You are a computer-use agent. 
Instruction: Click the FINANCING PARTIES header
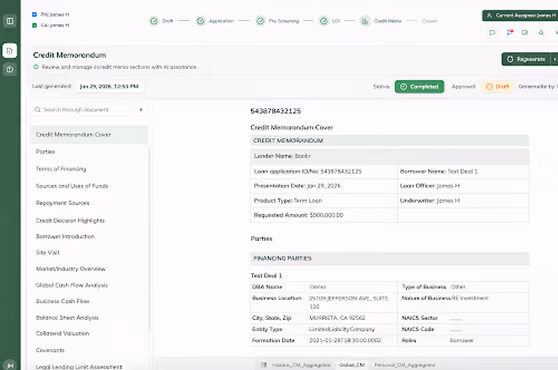[x=390, y=258]
